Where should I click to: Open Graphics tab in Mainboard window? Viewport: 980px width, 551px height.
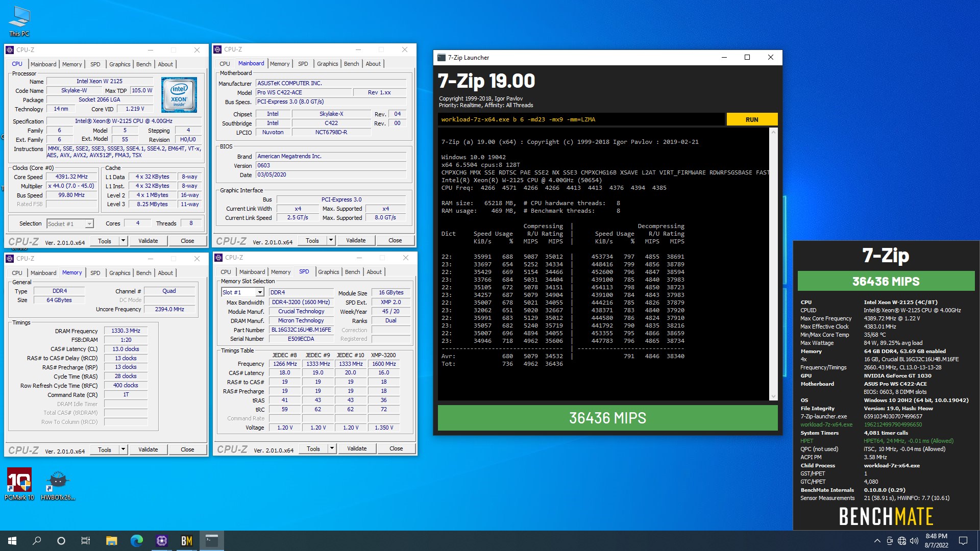point(327,64)
